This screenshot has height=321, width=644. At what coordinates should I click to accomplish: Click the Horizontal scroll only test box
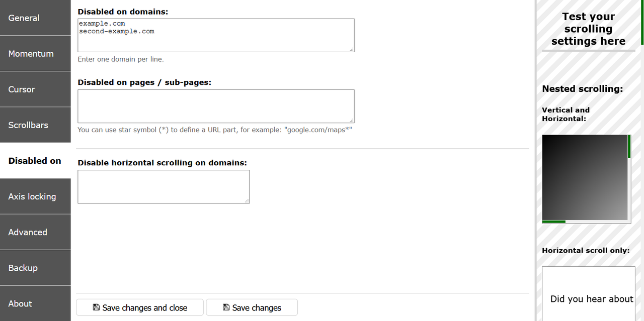pos(589,294)
